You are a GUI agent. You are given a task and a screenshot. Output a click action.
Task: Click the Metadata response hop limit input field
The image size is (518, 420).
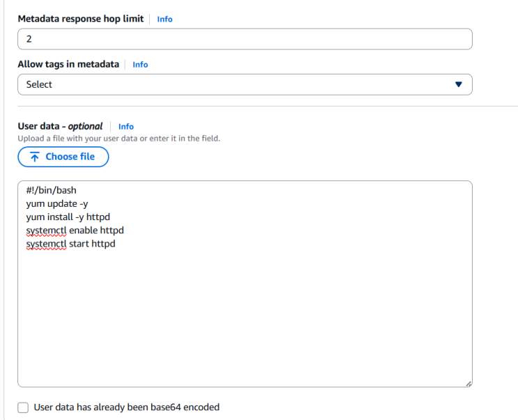tap(245, 39)
